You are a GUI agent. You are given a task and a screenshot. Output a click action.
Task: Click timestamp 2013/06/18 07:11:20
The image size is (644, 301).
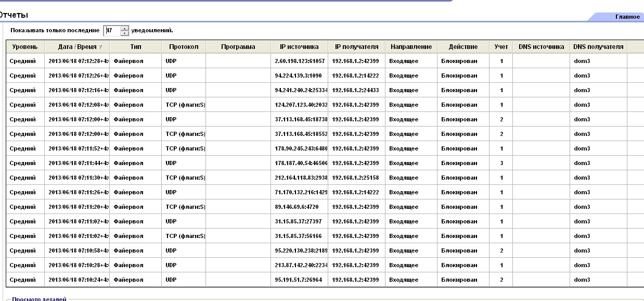pos(78,207)
